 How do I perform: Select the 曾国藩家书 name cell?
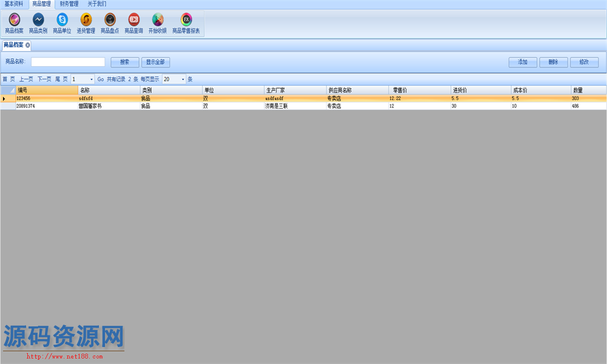click(109, 106)
